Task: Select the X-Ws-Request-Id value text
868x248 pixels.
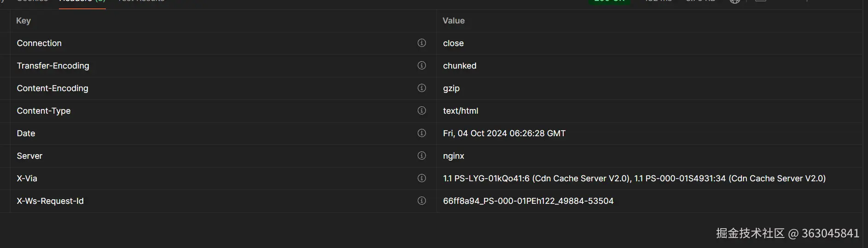Action: [528, 201]
